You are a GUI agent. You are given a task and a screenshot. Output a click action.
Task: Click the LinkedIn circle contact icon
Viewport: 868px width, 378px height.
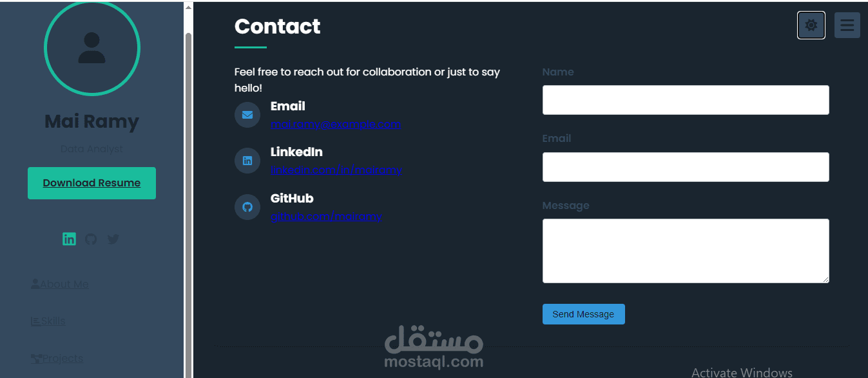tap(247, 161)
